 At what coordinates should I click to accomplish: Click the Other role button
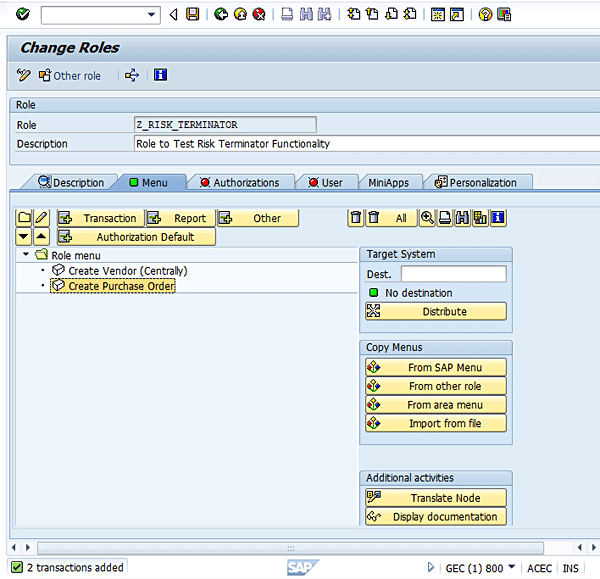[x=70, y=76]
